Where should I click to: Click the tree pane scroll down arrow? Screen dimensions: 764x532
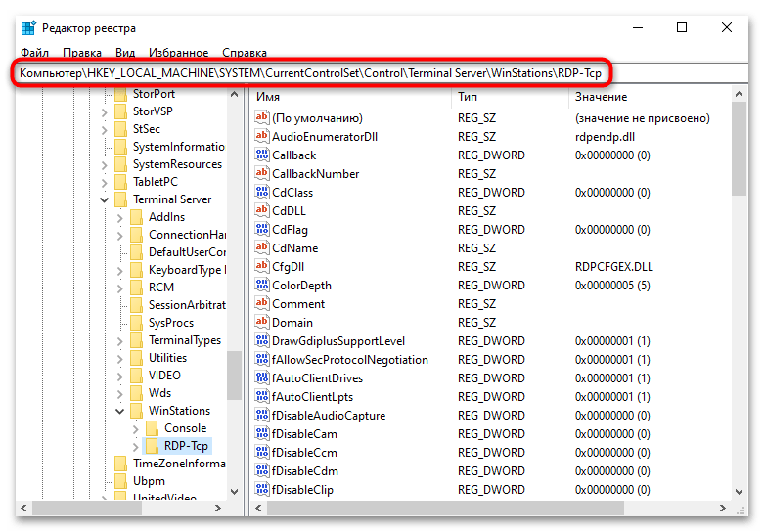pos(235,492)
